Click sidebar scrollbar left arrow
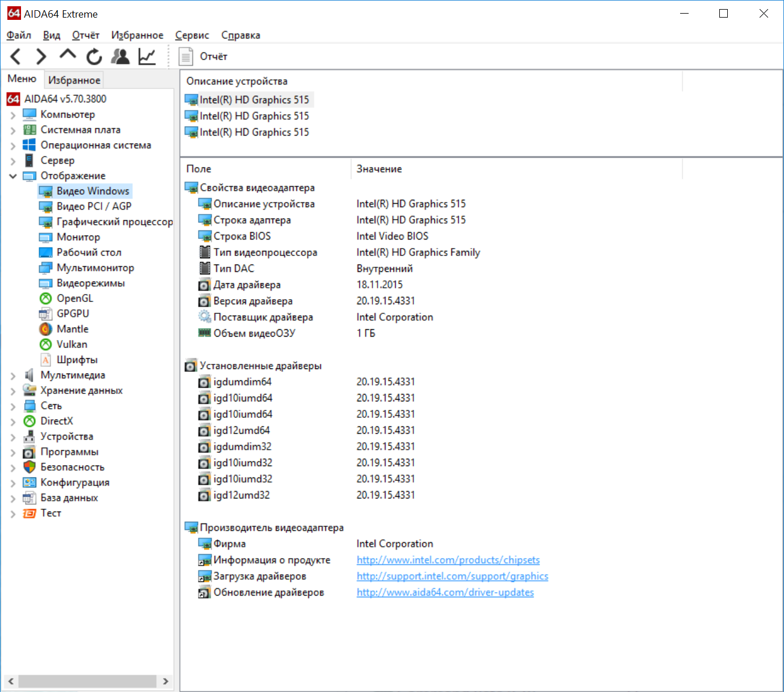The width and height of the screenshot is (784, 692). point(11,681)
